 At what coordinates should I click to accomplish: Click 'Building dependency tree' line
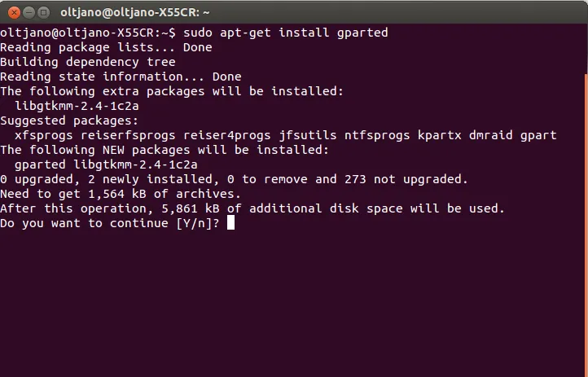pyautogui.click(x=87, y=62)
